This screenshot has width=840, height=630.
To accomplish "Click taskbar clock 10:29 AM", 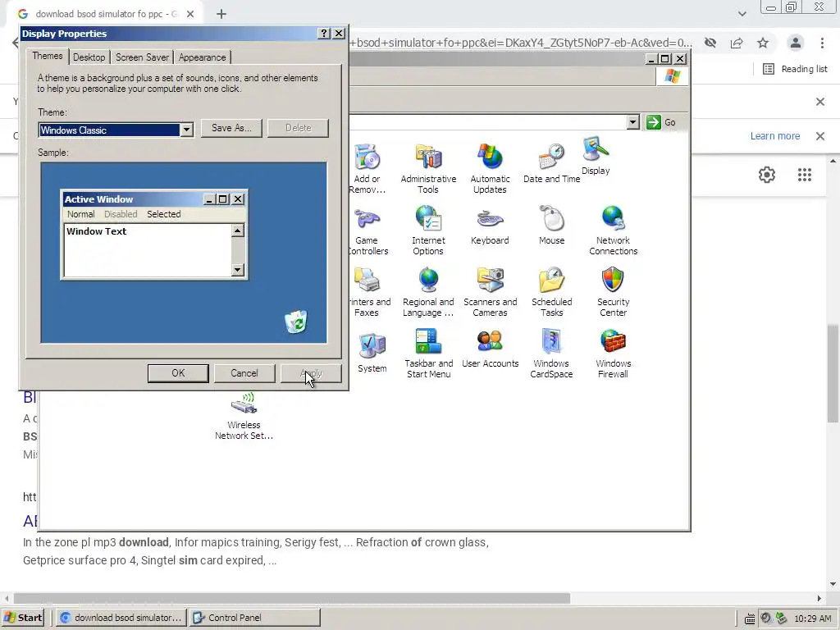I will click(x=812, y=619).
